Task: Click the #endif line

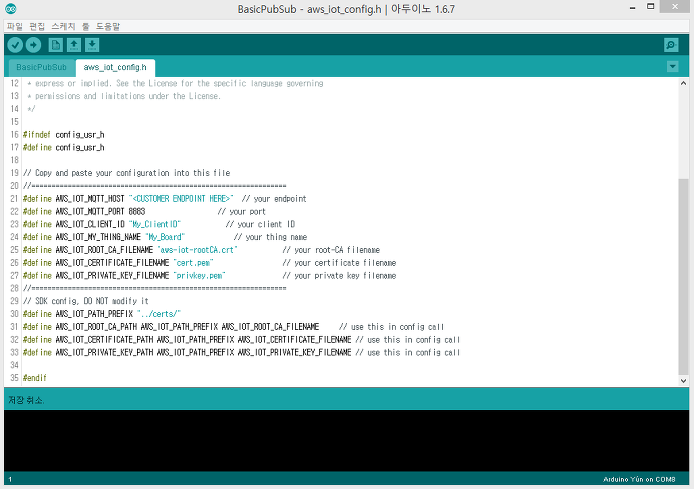Action: pos(35,378)
